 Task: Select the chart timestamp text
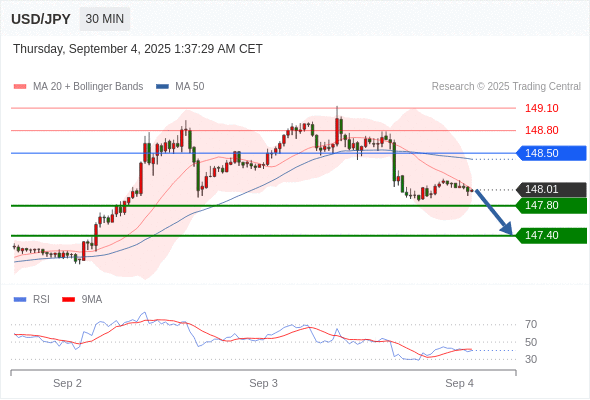(138, 49)
